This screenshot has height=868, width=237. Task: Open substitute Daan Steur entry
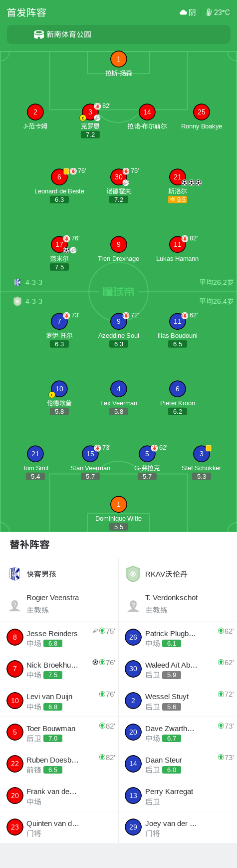pyautogui.click(x=178, y=764)
